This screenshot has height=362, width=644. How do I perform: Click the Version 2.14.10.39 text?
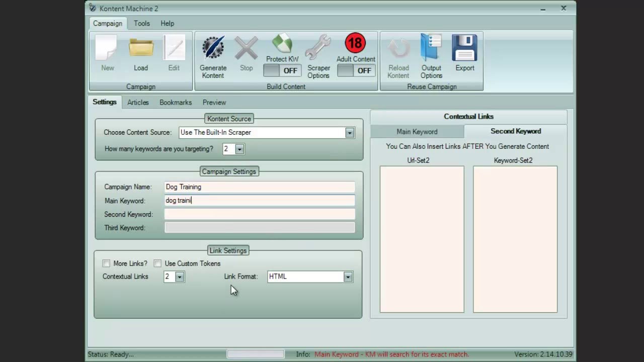543,354
